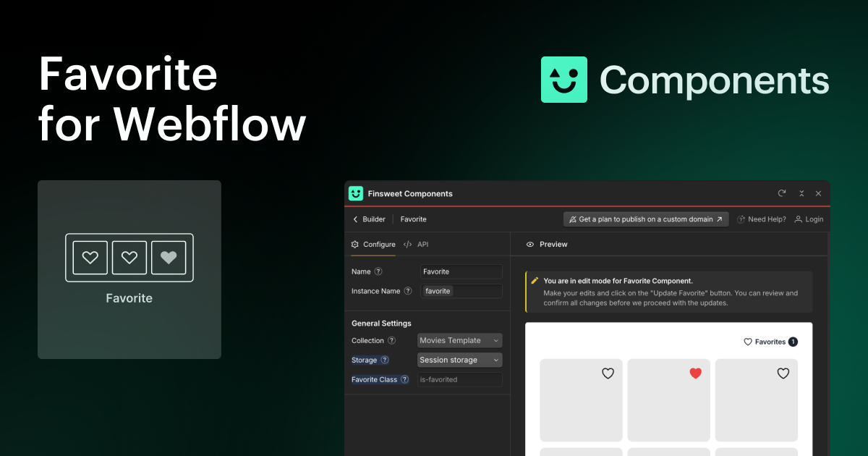Screen dimensions: 868x456
Task: Click the Login link
Action: click(809, 219)
